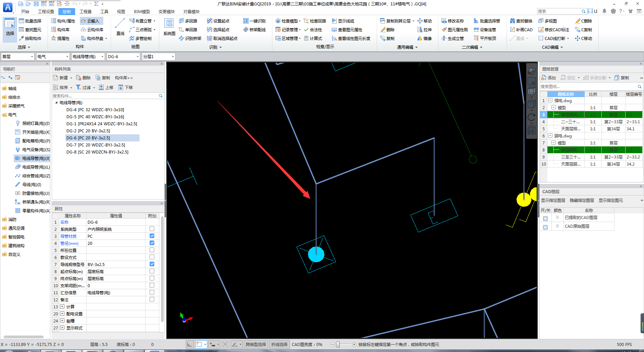Click 构件库>> in component list
Image resolution: width=644 pixels, height=352 pixels.
point(124,78)
